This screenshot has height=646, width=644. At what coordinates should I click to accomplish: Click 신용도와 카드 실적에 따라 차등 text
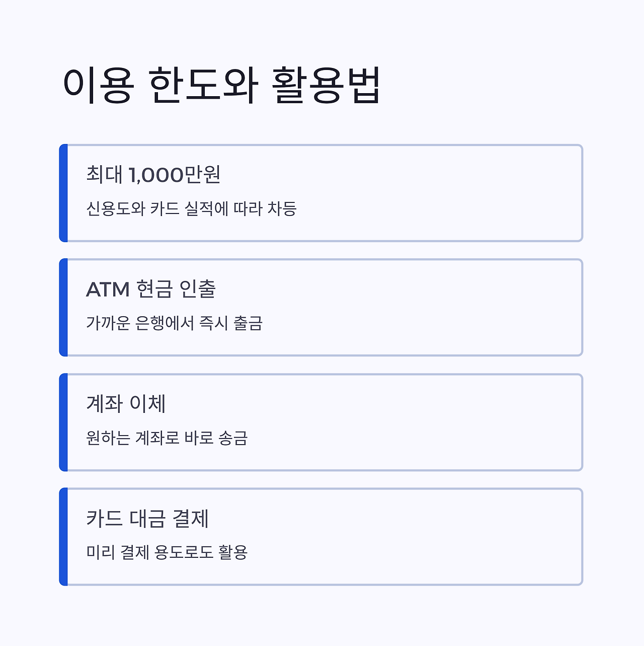191,208
